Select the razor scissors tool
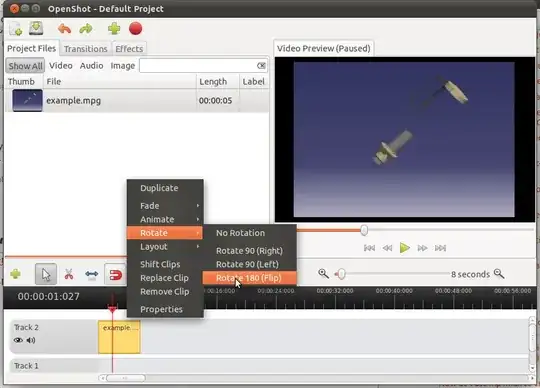 (69, 274)
